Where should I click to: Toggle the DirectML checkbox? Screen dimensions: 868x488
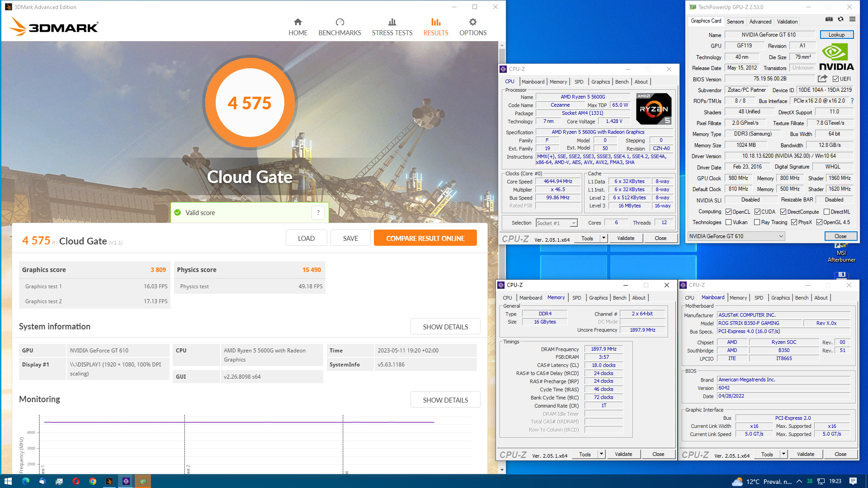[x=826, y=211]
